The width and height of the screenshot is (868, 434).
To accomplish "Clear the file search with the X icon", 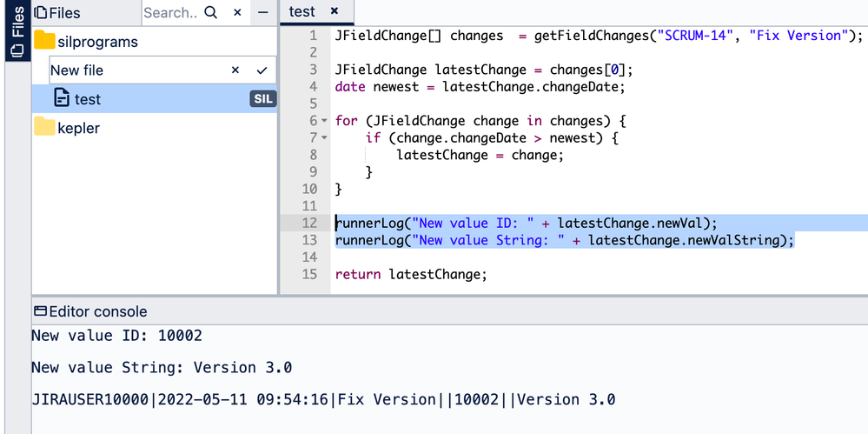I will (x=237, y=12).
